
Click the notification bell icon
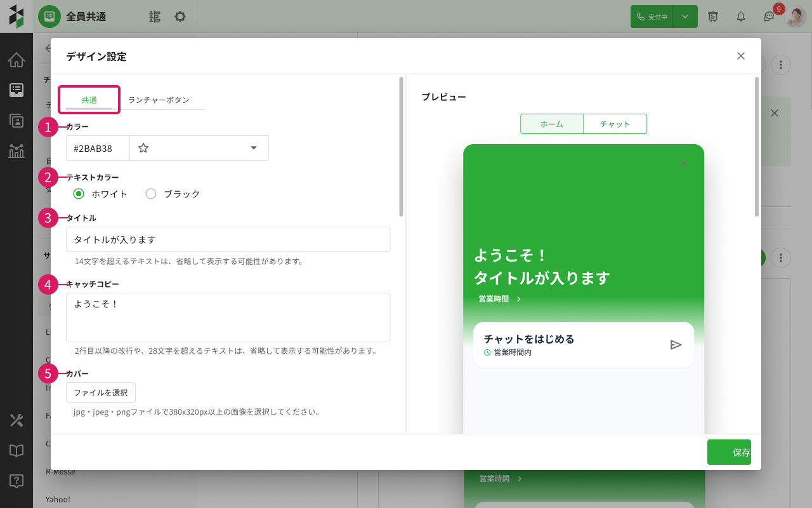point(740,17)
